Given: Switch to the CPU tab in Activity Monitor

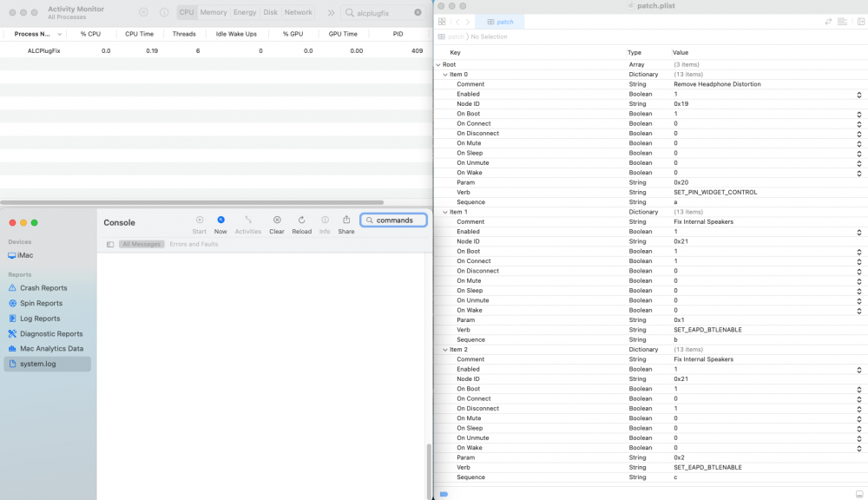Looking at the screenshot, I should tap(187, 12).
